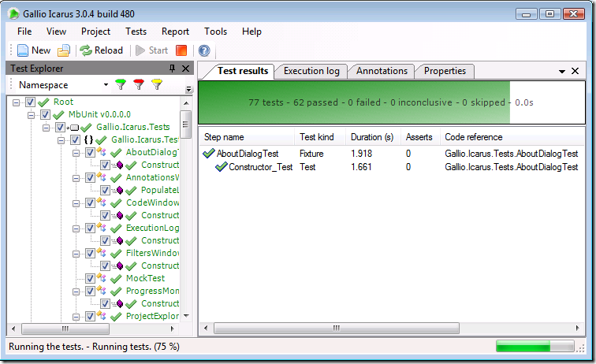Click the New project button

(x=33, y=50)
